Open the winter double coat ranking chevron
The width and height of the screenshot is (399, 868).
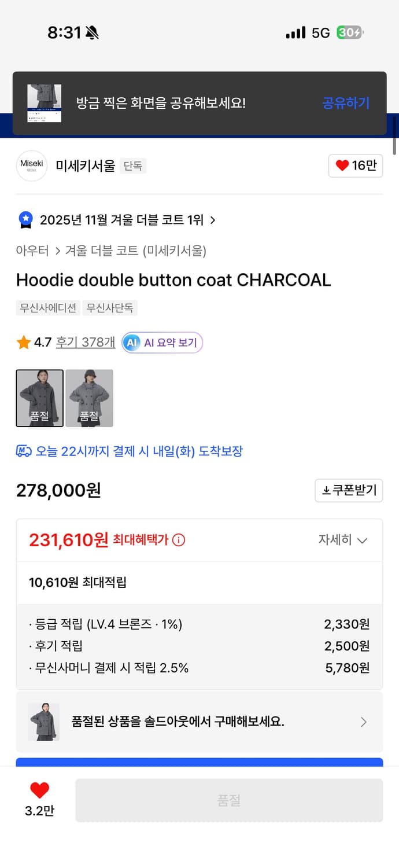(x=213, y=220)
